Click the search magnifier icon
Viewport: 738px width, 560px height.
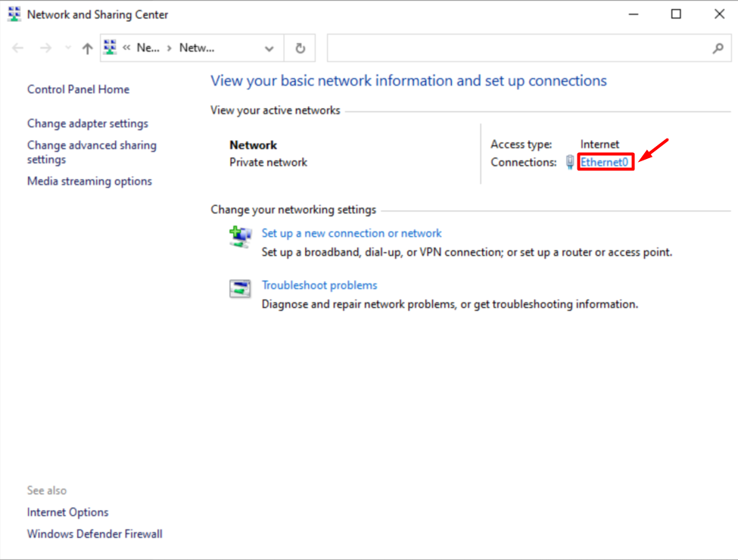(718, 48)
